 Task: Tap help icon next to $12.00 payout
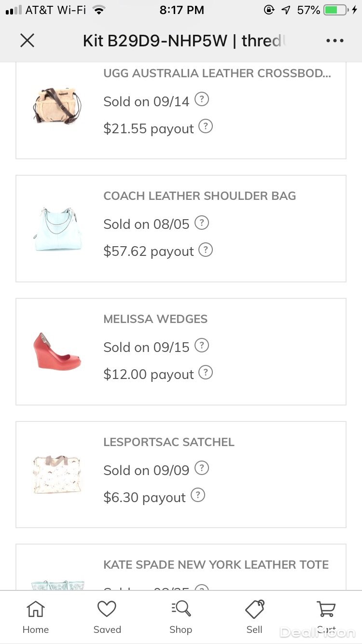[206, 373]
